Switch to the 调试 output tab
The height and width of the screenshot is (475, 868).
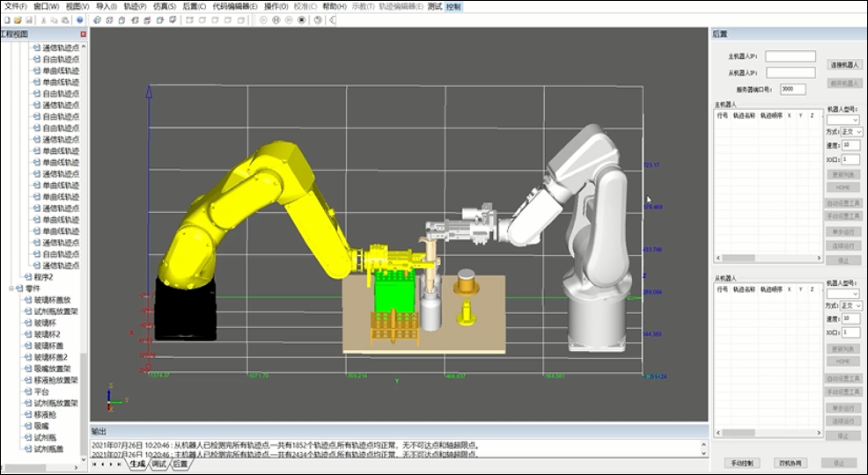click(158, 464)
